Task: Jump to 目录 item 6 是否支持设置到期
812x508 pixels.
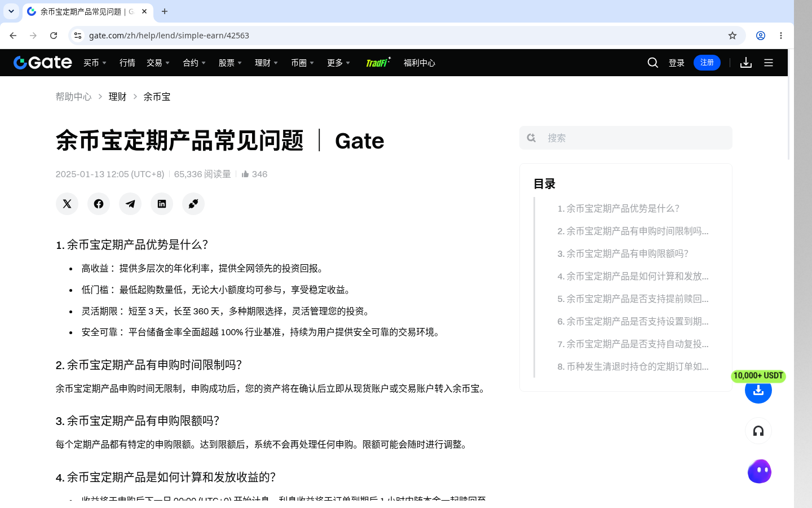Action: point(633,321)
